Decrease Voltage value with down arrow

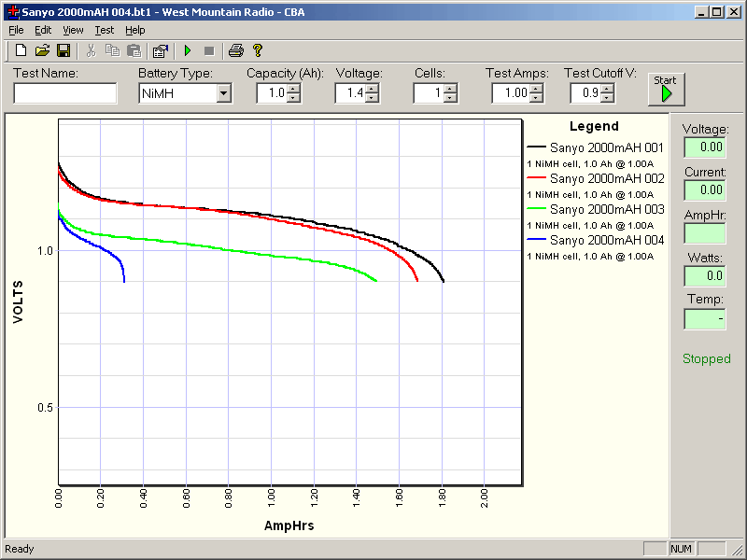click(x=372, y=98)
